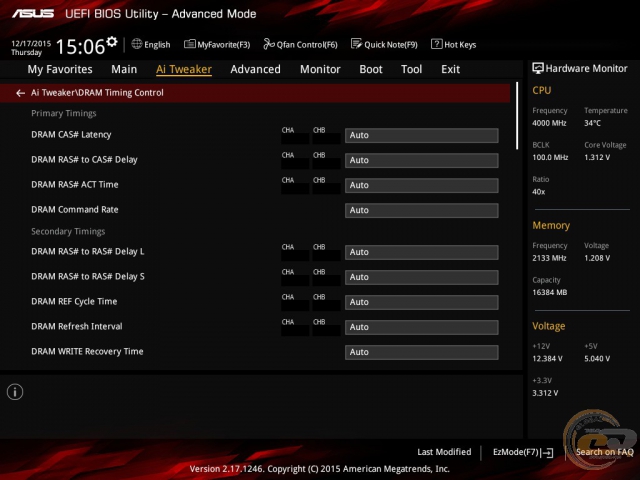Screen dimensions: 640x480
Task: Click the Hardware Monitor screen icon
Action: (x=538, y=68)
